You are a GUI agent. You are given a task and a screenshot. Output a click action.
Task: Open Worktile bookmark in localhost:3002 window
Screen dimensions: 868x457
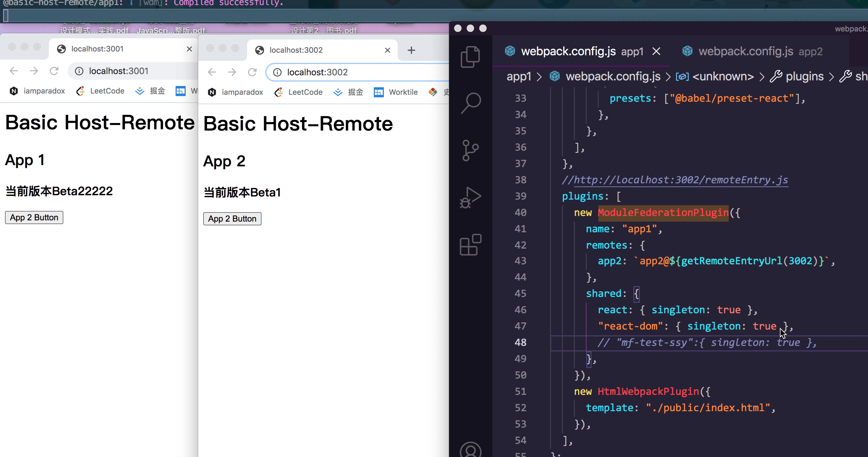coord(396,92)
